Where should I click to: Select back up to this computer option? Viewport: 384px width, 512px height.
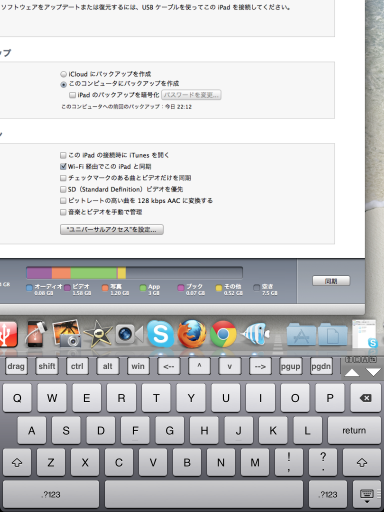point(63,84)
